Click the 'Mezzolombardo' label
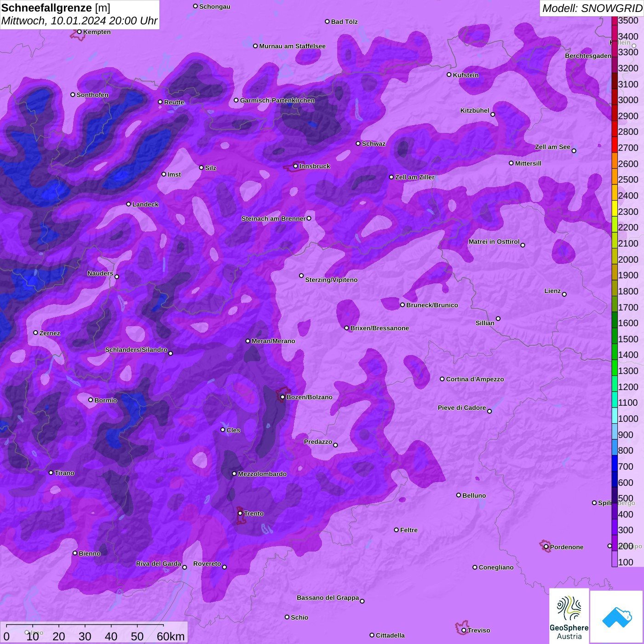644x644 pixels. 262,474
